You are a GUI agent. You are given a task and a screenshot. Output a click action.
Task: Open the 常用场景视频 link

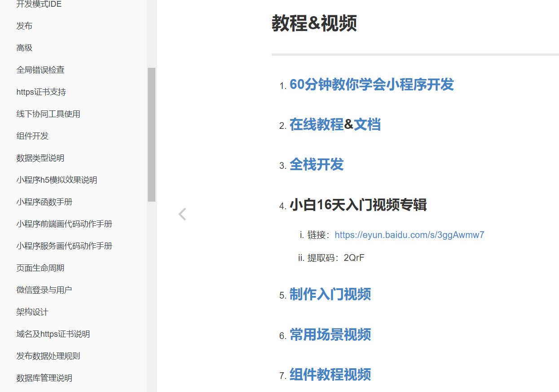330,335
